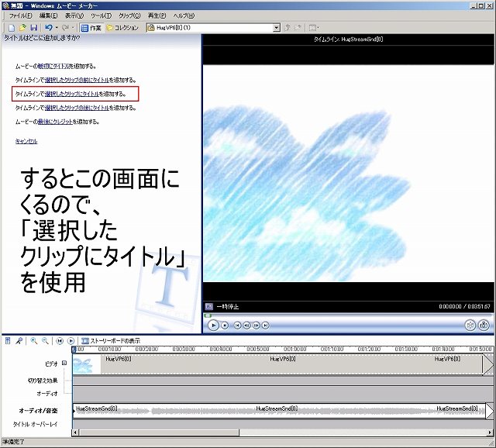Open the 表示(V) menu
The height and width of the screenshot is (448, 496).
coord(74,16)
